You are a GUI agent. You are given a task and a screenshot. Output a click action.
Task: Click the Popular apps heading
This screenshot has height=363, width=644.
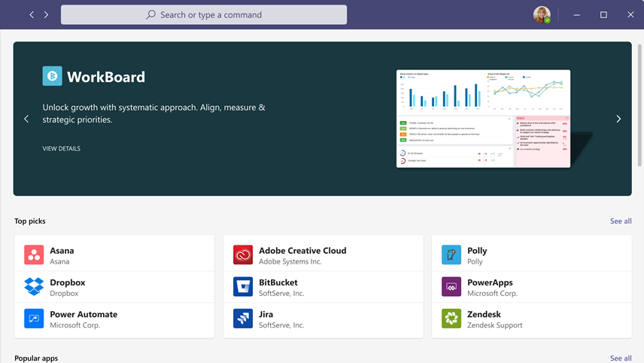point(36,358)
